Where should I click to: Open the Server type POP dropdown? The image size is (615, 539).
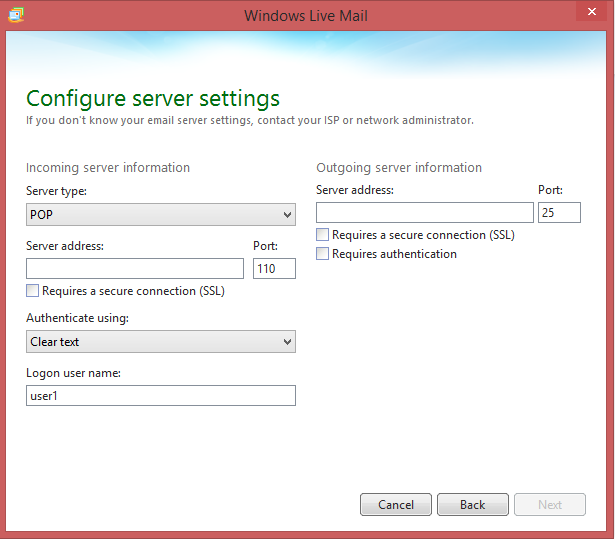160,215
